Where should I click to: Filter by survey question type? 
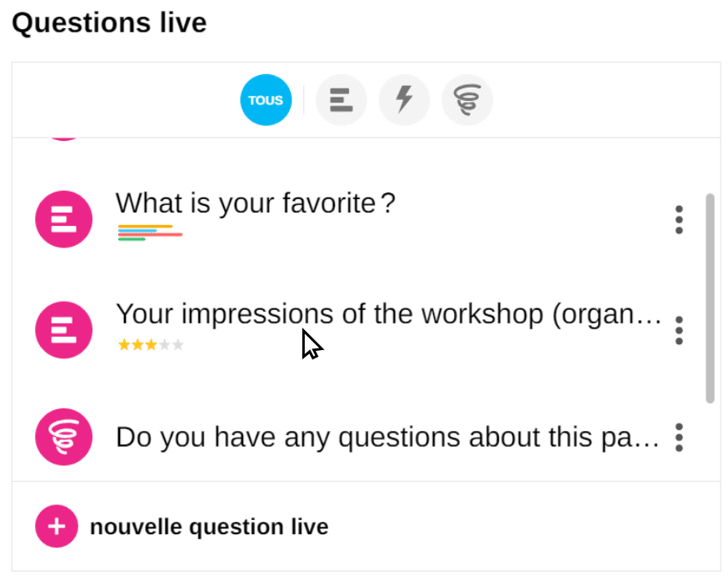point(342,101)
